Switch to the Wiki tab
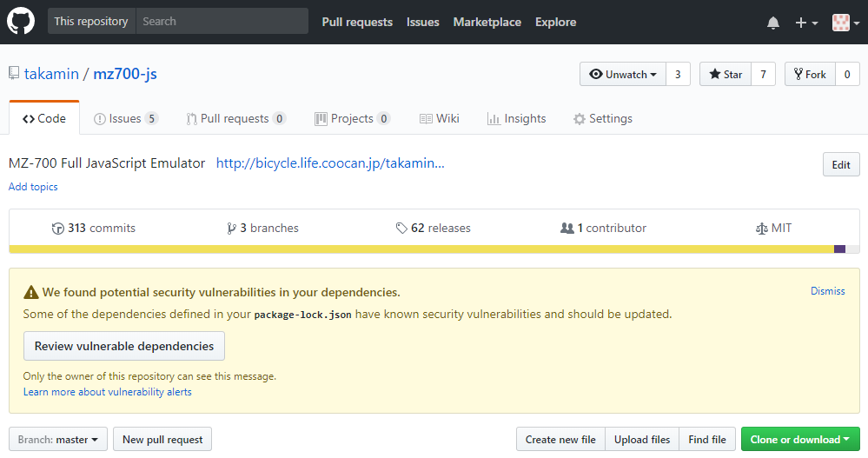 coord(440,118)
